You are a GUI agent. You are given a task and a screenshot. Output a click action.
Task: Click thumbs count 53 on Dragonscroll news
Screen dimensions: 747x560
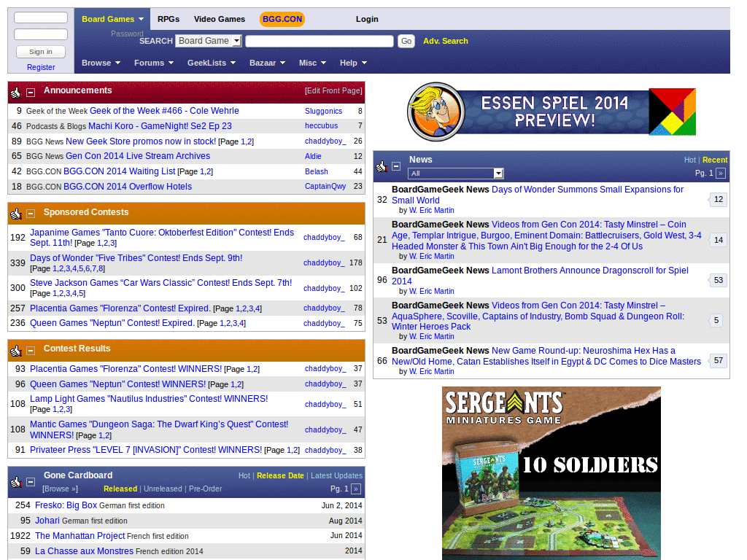(718, 281)
